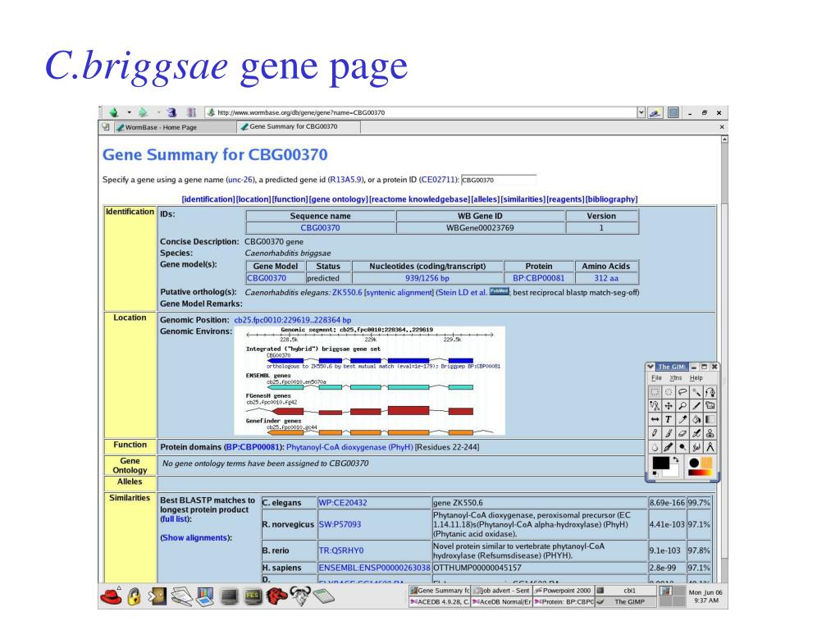Select the Flip tool in GIMP toolbox
This screenshot has height=630, width=840.
point(655,419)
